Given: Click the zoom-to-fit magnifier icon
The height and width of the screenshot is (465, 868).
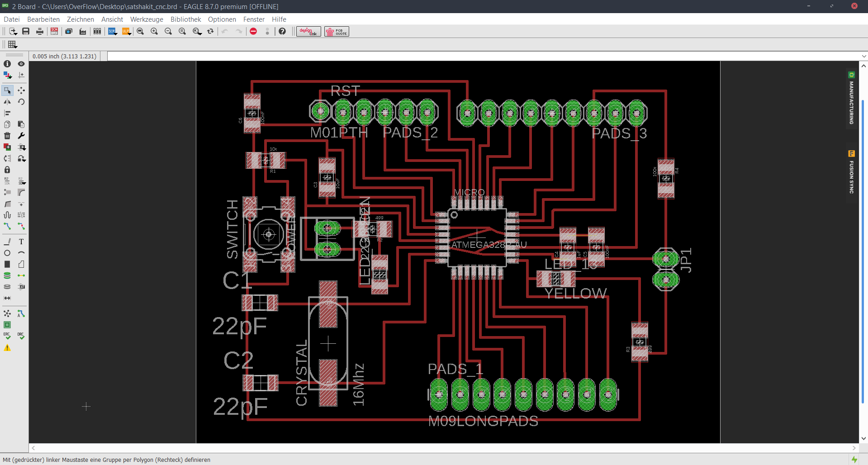Looking at the screenshot, I should (x=140, y=31).
